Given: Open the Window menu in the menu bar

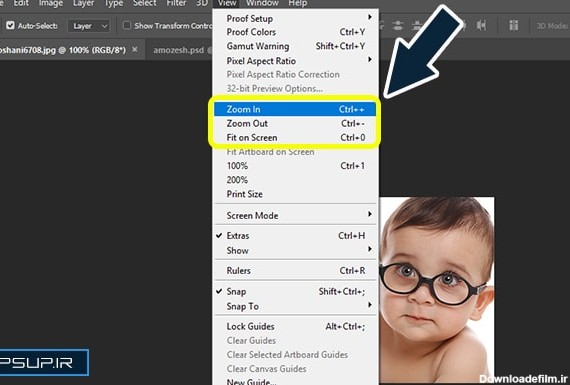Looking at the screenshot, I should pos(262,4).
